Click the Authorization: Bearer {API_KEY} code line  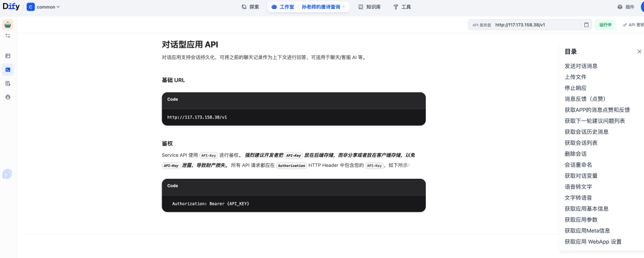(x=210, y=203)
